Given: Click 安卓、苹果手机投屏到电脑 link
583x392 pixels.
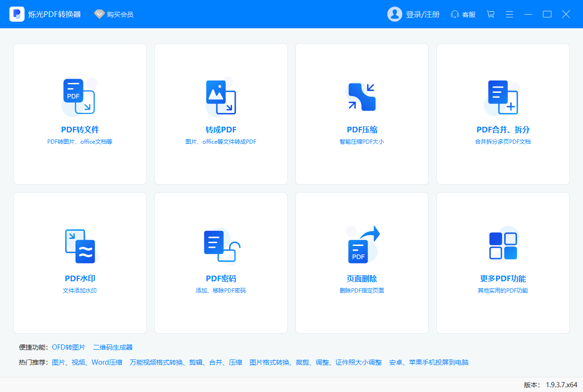Looking at the screenshot, I should [x=430, y=362].
